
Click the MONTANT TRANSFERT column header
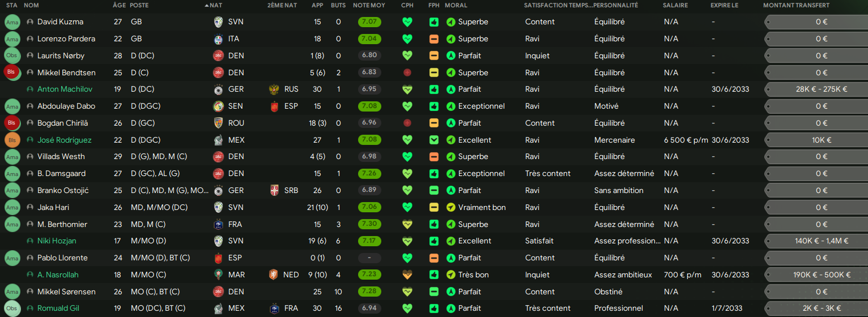tap(796, 5)
